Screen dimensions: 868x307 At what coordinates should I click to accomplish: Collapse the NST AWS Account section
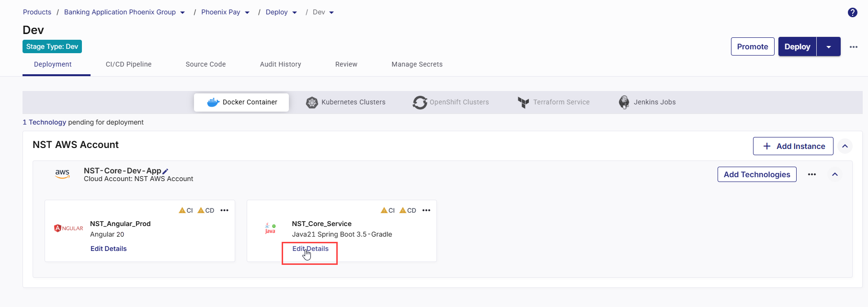click(845, 146)
